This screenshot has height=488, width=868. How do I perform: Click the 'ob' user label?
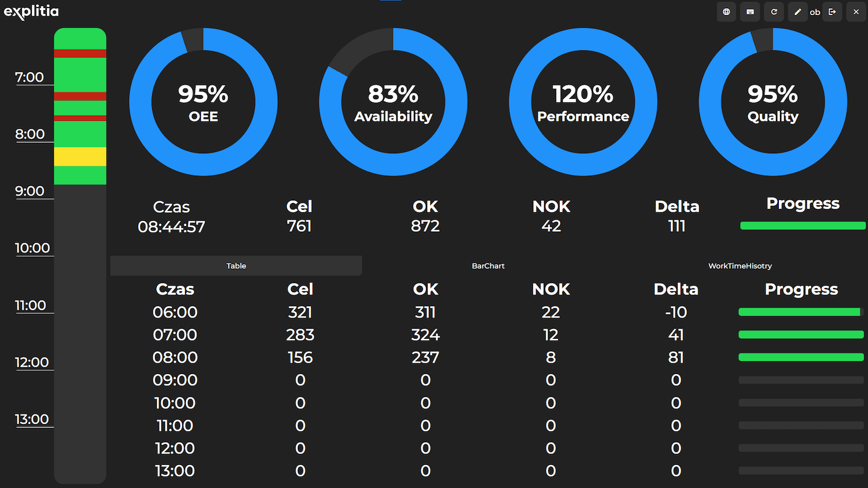[x=815, y=12]
